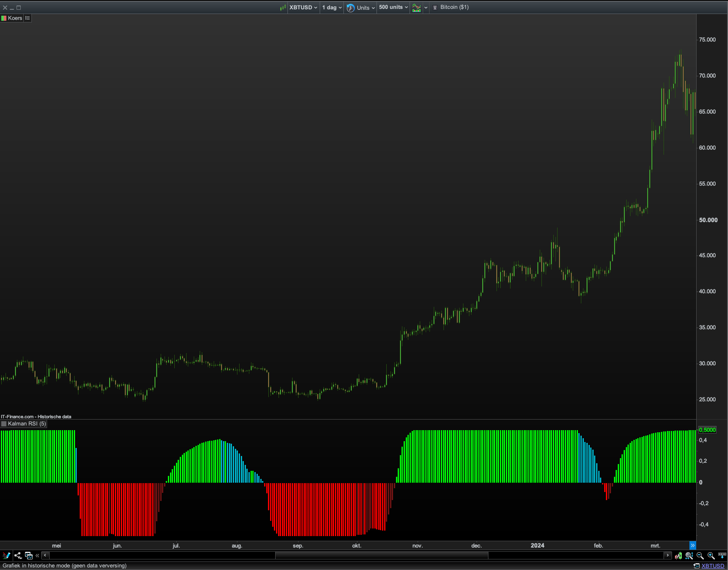Click the candlestick chart style icon
728x570 pixels.
click(283, 8)
